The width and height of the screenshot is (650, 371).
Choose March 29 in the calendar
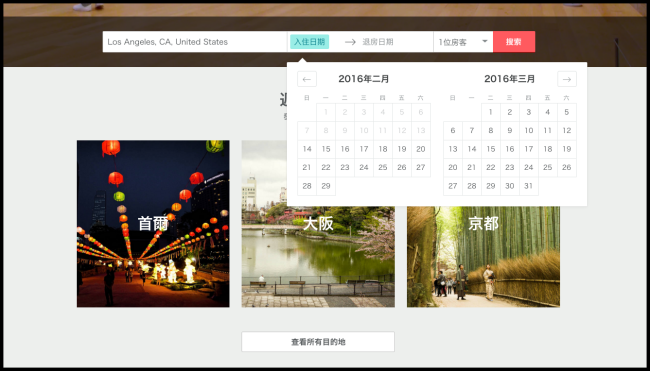click(x=491, y=186)
